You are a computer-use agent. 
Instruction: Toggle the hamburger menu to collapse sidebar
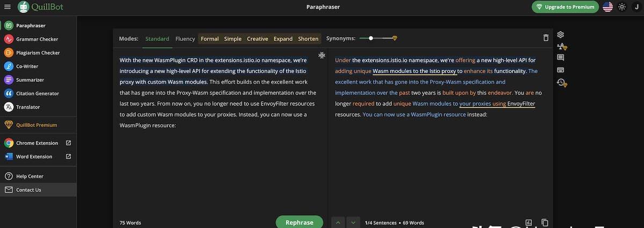[x=8, y=7]
